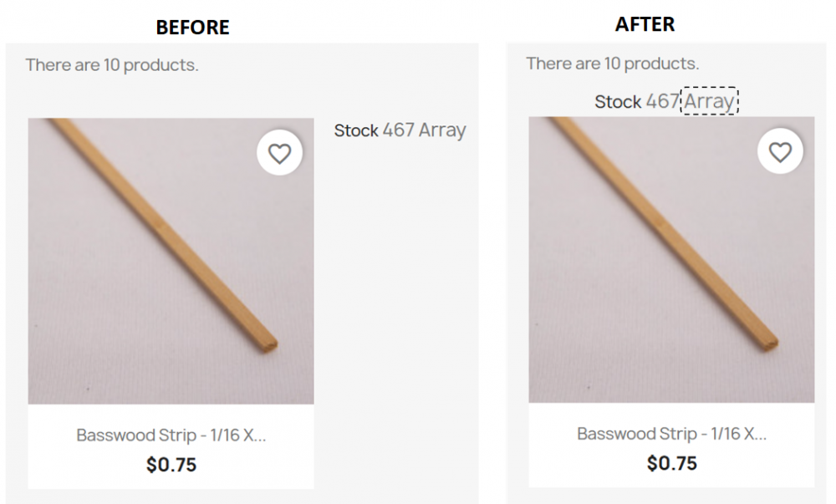Open the Basswood Strip product link on the right
The image size is (836, 504).
pyautogui.click(x=671, y=434)
